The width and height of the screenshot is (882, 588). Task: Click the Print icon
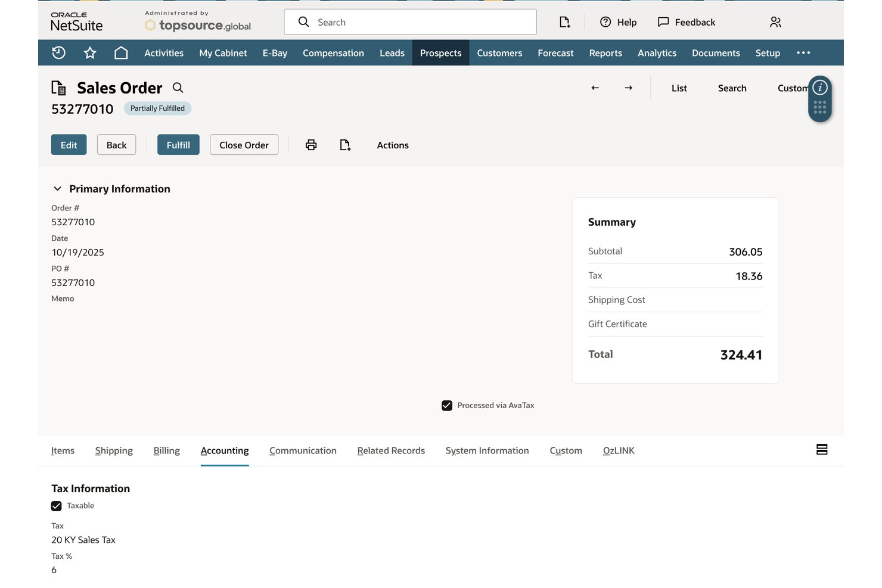(311, 145)
